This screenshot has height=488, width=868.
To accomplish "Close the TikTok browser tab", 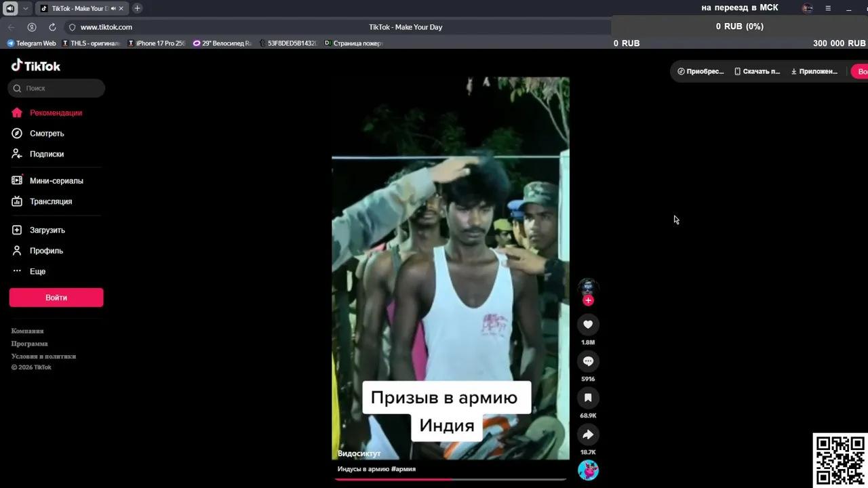I will pos(121,9).
